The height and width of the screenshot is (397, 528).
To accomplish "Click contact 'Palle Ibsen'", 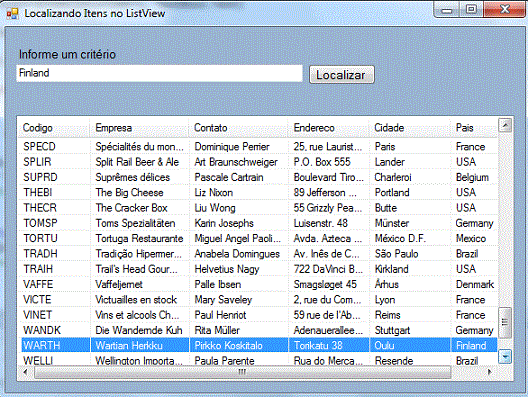I will pos(218,285).
